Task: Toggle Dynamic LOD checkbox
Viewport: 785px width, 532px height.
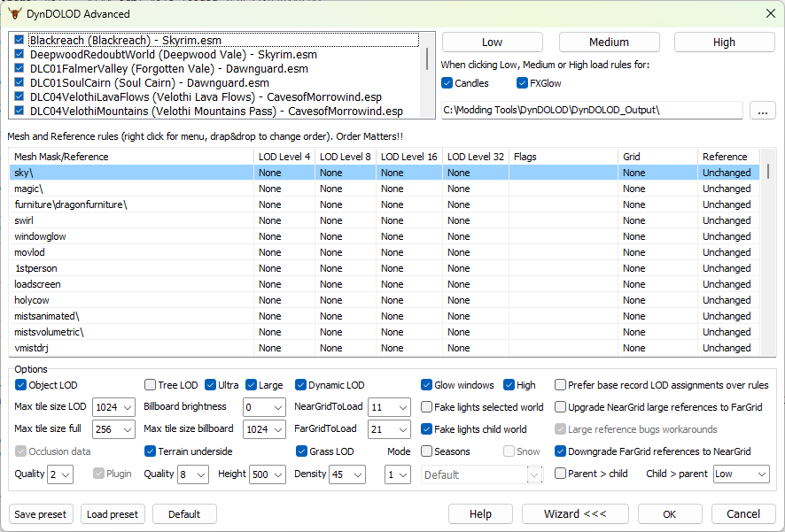Action: pyautogui.click(x=300, y=385)
